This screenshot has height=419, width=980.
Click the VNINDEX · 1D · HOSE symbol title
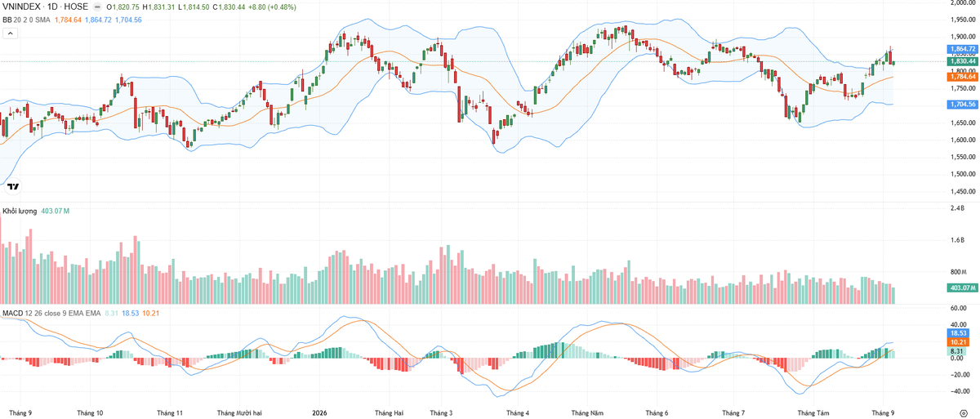pos(47,7)
